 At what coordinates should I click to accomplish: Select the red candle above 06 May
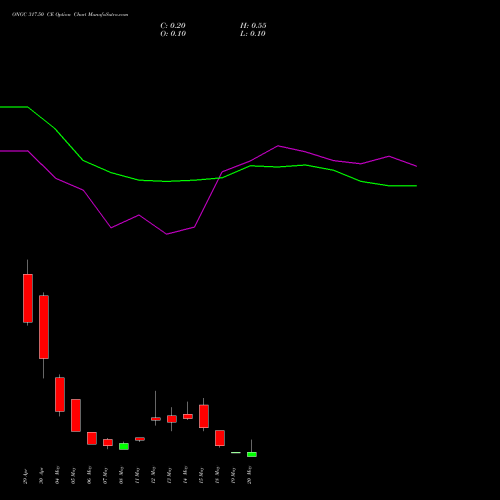(92, 438)
